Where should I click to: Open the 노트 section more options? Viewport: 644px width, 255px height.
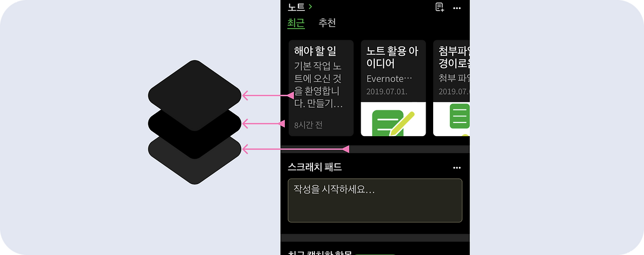(x=457, y=8)
